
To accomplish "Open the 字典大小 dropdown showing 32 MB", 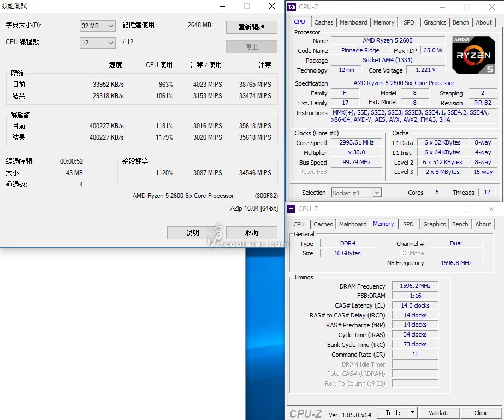I will tap(97, 26).
